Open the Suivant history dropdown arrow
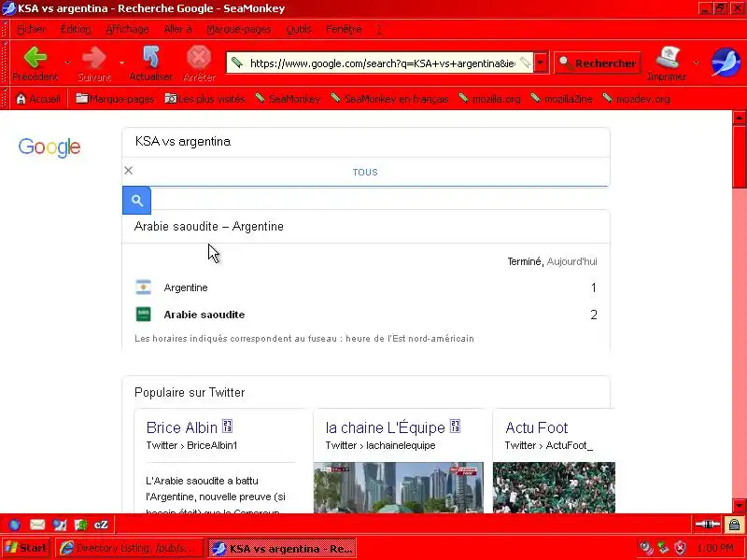Viewport: 747px width, 560px height. click(121, 63)
